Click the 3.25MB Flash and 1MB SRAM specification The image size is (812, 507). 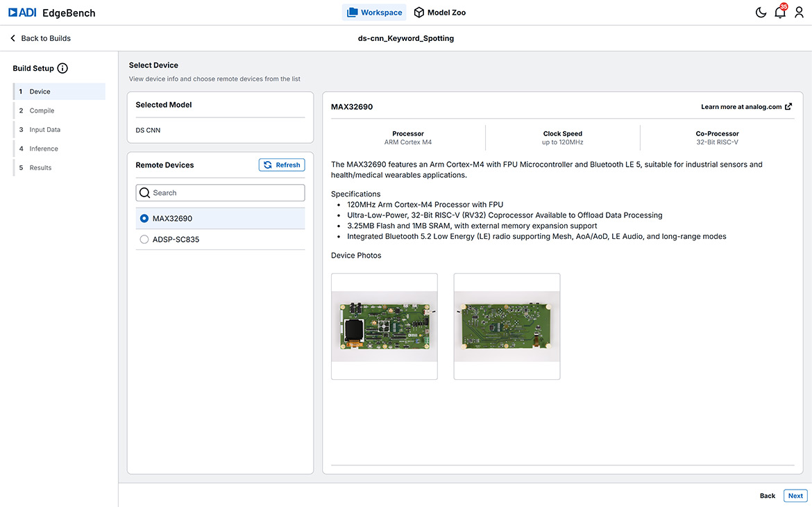click(x=473, y=226)
